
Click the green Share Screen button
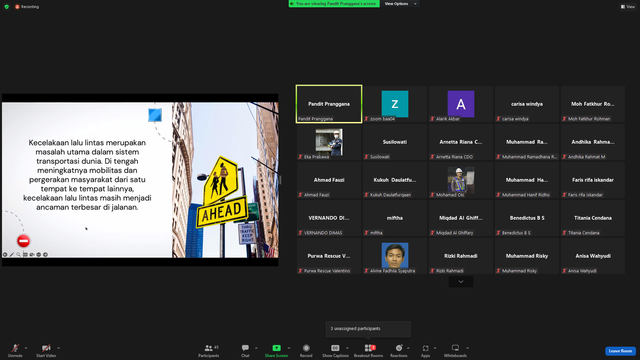pos(276,350)
